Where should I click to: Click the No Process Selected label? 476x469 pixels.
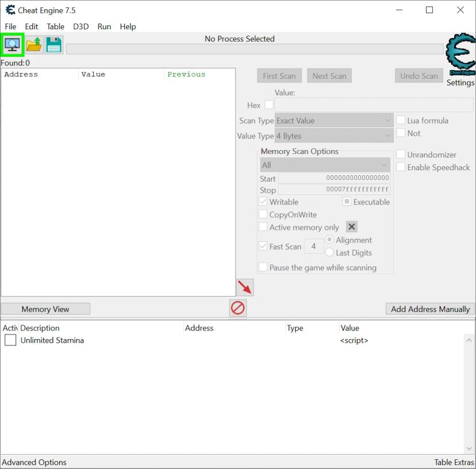coord(240,39)
